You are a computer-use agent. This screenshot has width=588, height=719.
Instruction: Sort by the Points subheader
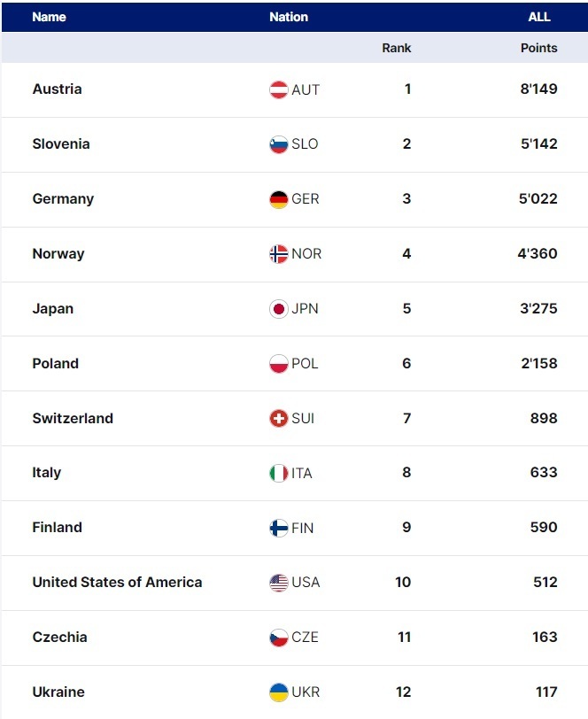(538, 48)
